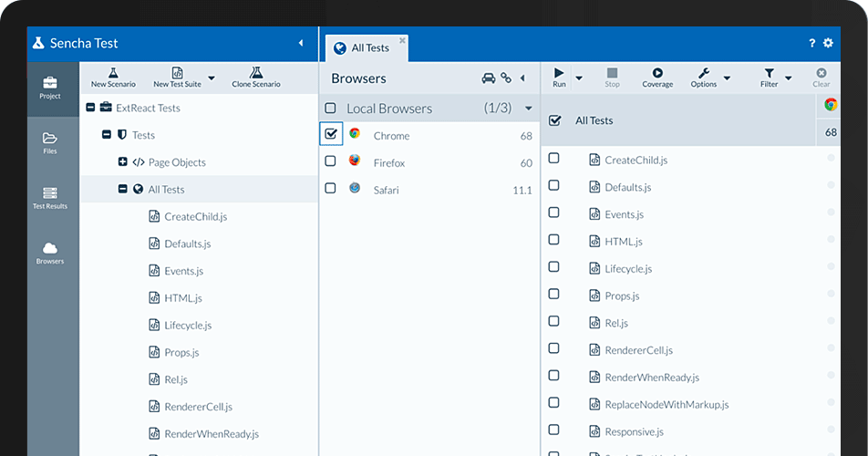The width and height of the screenshot is (868, 456).
Task: Open the Options dropdown arrow
Action: (x=727, y=78)
